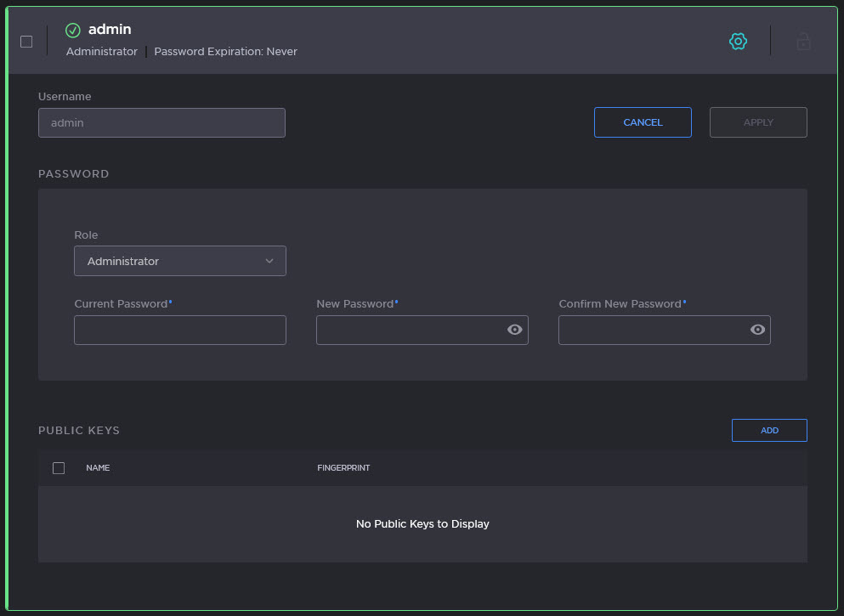
Task: Show the New Password text via eye icon
Action: point(514,330)
